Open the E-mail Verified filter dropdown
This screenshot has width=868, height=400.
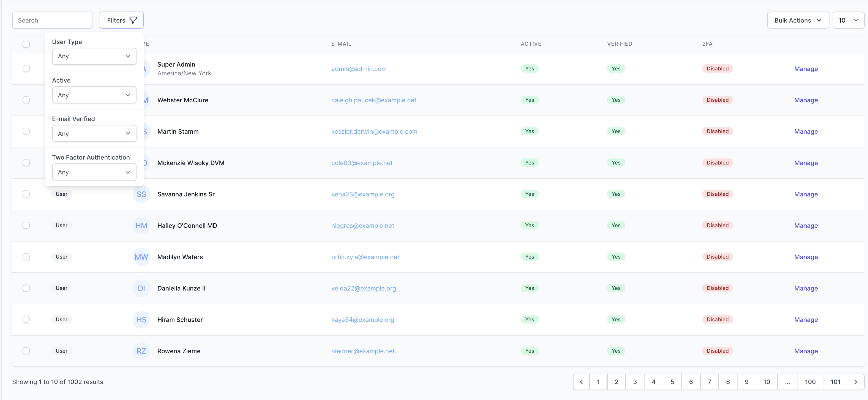94,134
